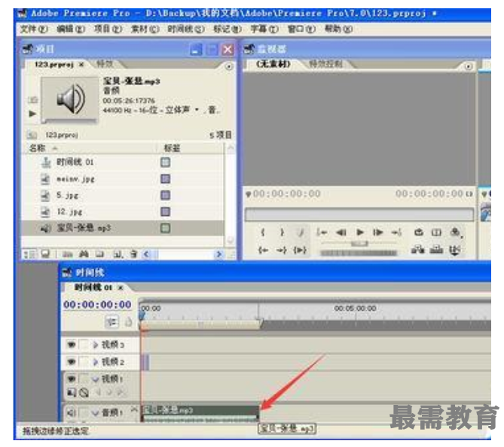The height and width of the screenshot is (447, 504).
Task: Play the thumbnail preview in project panel
Action: click(x=32, y=114)
